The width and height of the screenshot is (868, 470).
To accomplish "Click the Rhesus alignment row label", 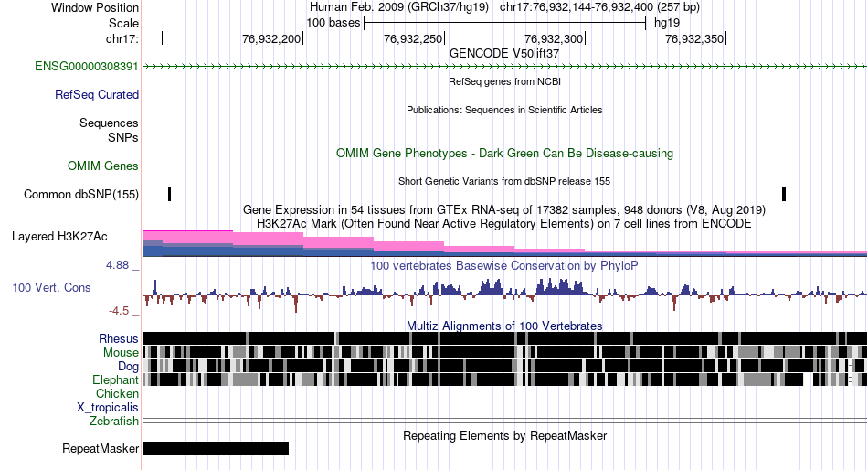I will coord(119,338).
